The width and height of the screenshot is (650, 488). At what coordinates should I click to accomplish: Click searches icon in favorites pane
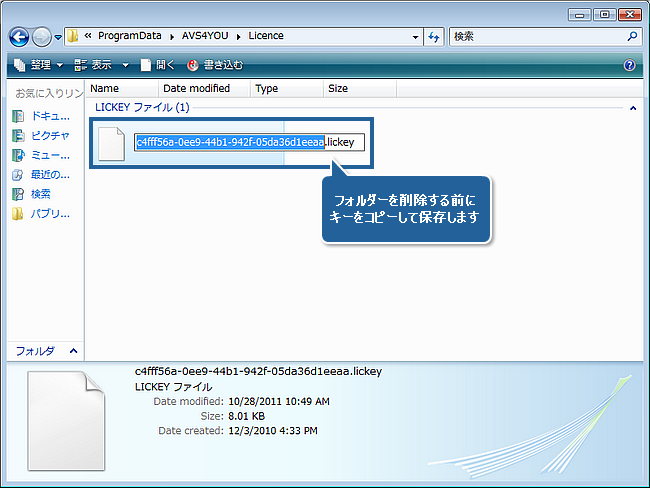tap(18, 194)
